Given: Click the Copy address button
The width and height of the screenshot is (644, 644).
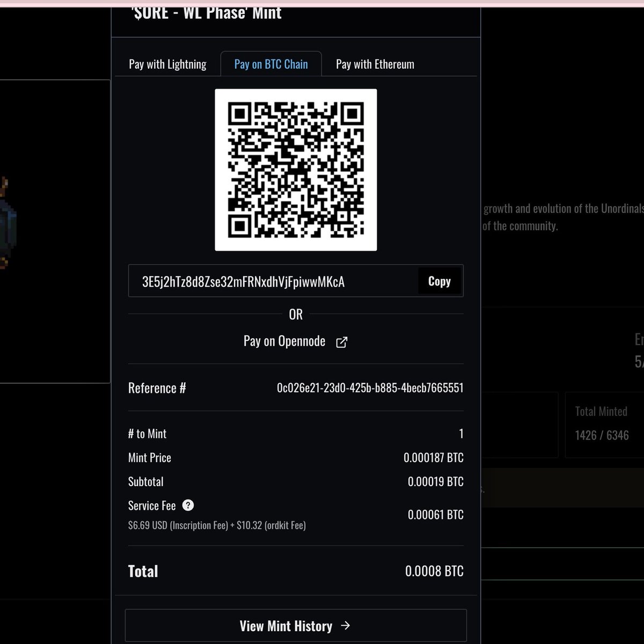Looking at the screenshot, I should (440, 281).
